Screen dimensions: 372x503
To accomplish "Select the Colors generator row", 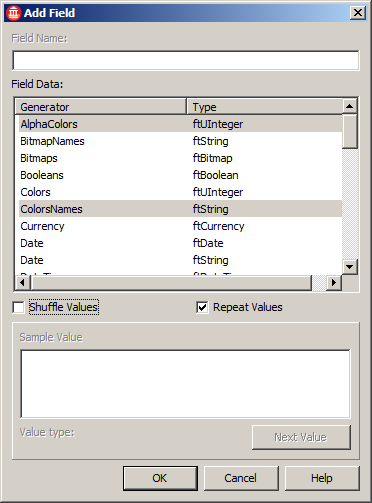I will tap(180, 192).
